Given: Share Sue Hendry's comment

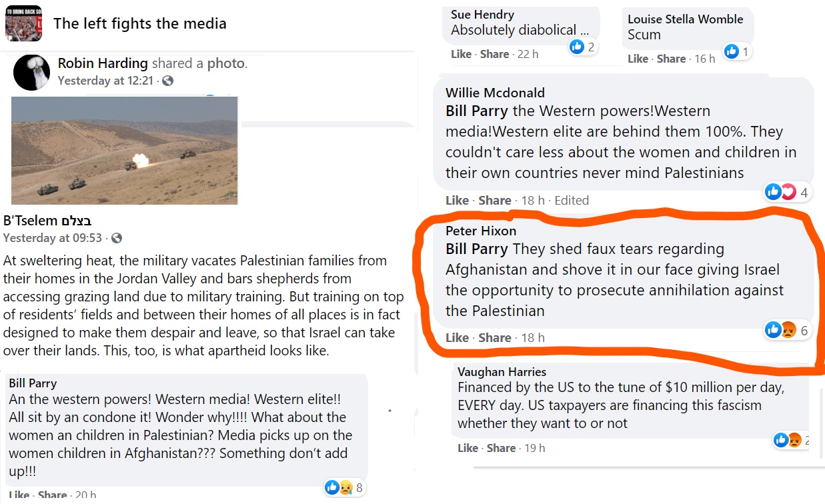Looking at the screenshot, I should (494, 54).
